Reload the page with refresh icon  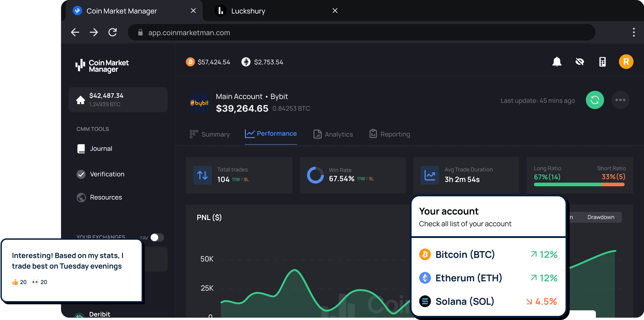(x=113, y=32)
